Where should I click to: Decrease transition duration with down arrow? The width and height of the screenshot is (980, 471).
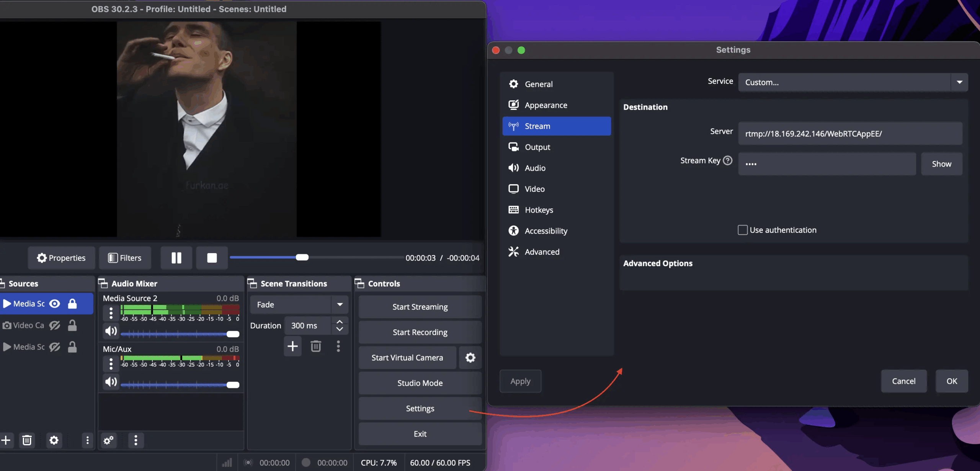(x=340, y=329)
